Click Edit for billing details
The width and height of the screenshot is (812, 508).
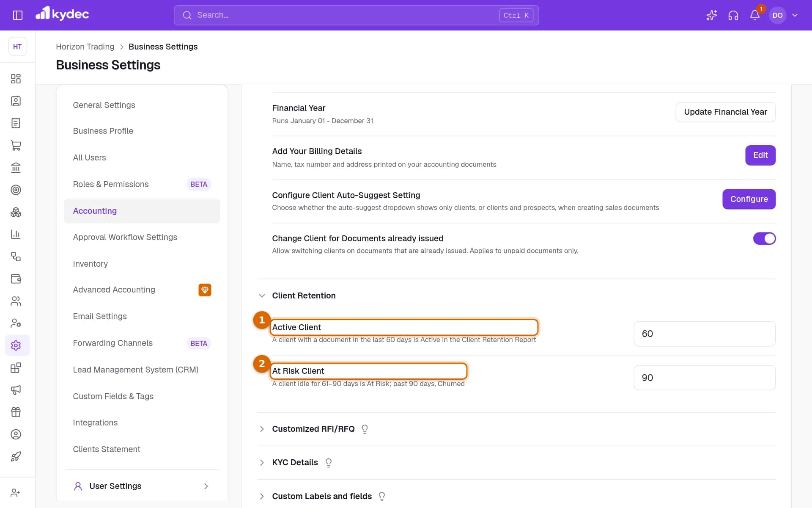760,155
